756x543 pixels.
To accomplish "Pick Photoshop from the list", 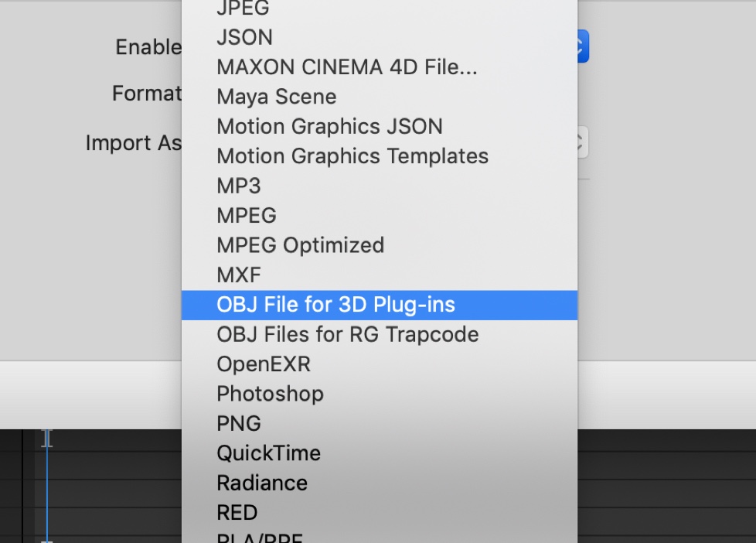I will tap(380, 394).
